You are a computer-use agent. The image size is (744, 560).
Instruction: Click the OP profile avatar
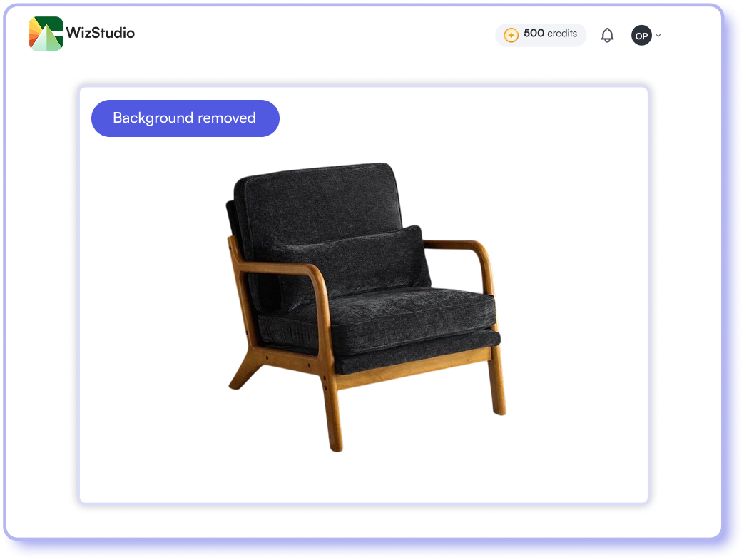tap(641, 35)
